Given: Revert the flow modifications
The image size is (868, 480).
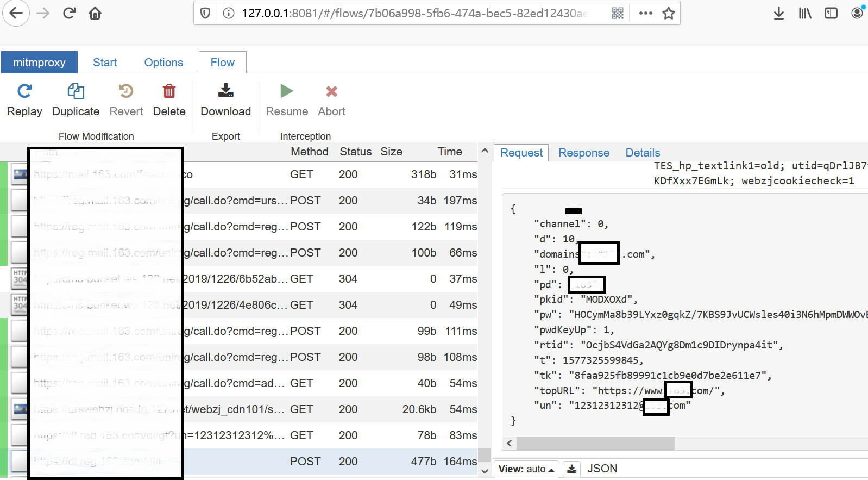Looking at the screenshot, I should tap(126, 100).
